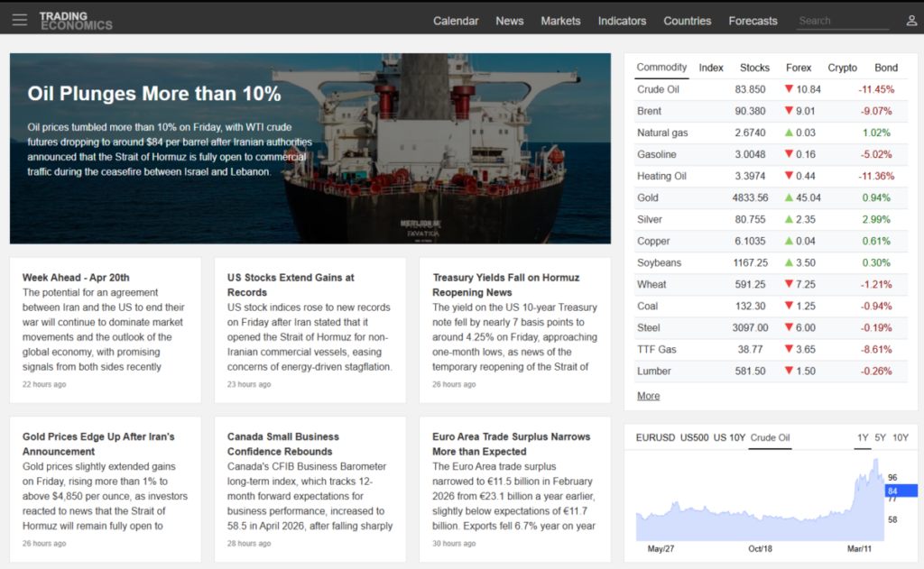This screenshot has height=569, width=924.
Task: Switch chart to the 5Y range
Action: (881, 438)
